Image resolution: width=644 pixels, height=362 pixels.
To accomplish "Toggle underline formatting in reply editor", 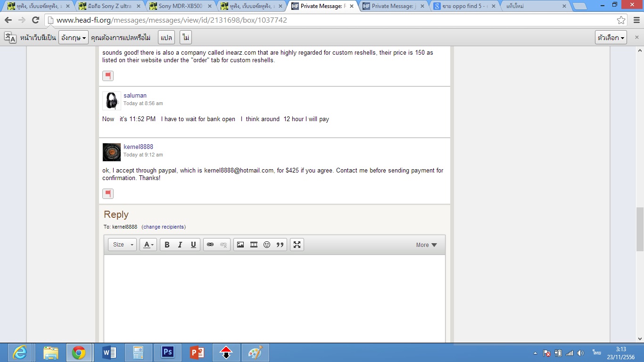I will [193, 245].
